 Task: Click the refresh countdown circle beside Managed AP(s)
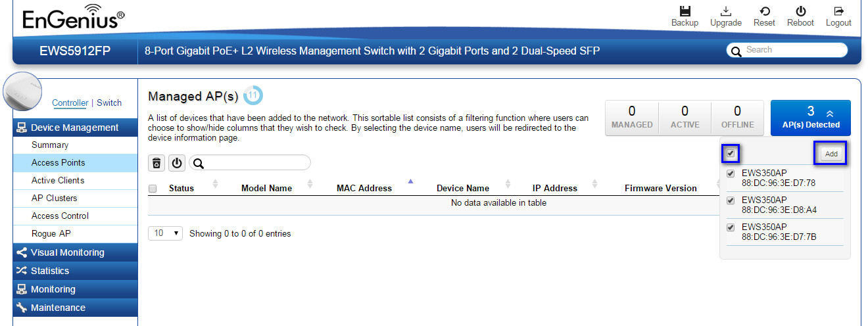coord(253,96)
